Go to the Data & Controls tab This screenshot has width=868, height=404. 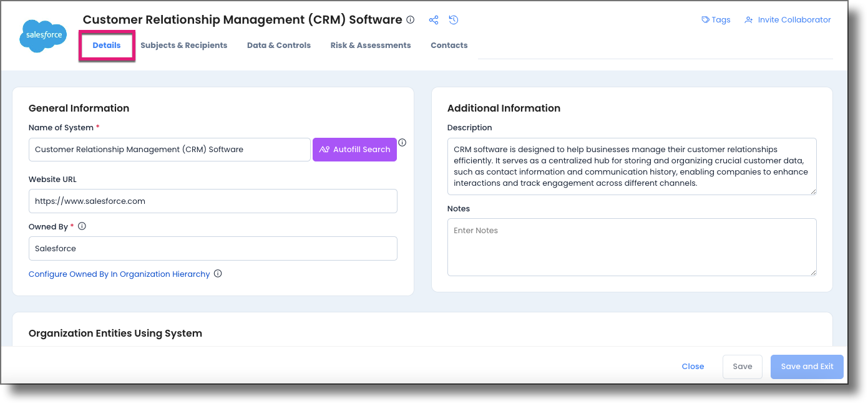coord(279,46)
